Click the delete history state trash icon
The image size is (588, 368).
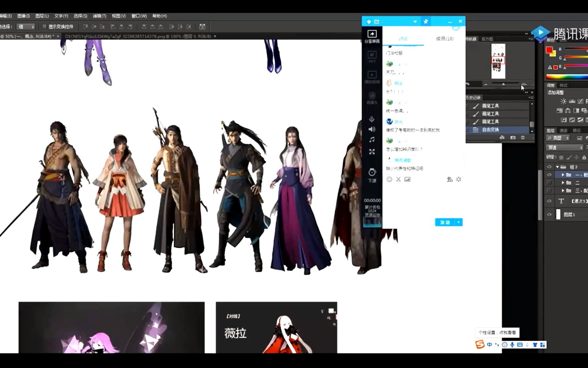click(523, 137)
